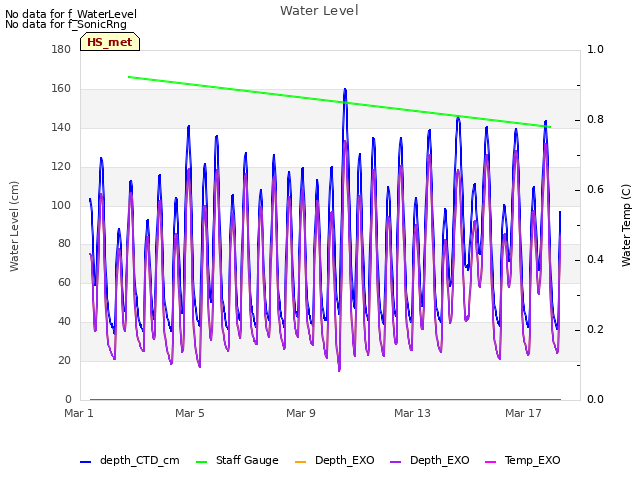Click the 1.0 right axis tick label
Image resolution: width=640 pixels, height=480 pixels.
pos(595,49)
